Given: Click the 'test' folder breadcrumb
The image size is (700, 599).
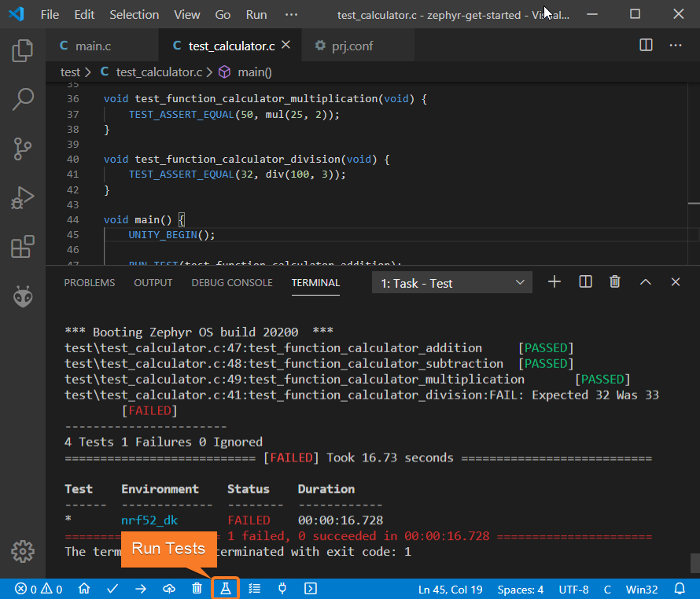Looking at the screenshot, I should click(70, 72).
